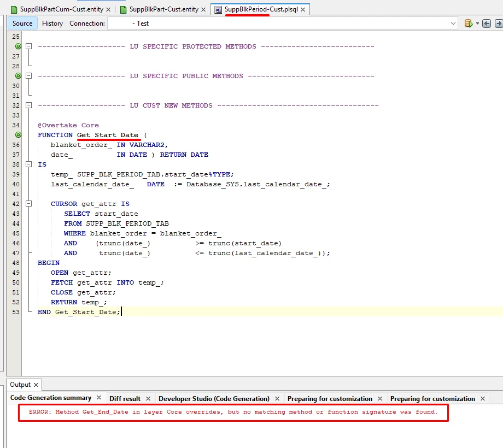Screen dimensions: 503x448
Task: Close the Diff result tab
Action: pyautogui.click(x=148, y=399)
